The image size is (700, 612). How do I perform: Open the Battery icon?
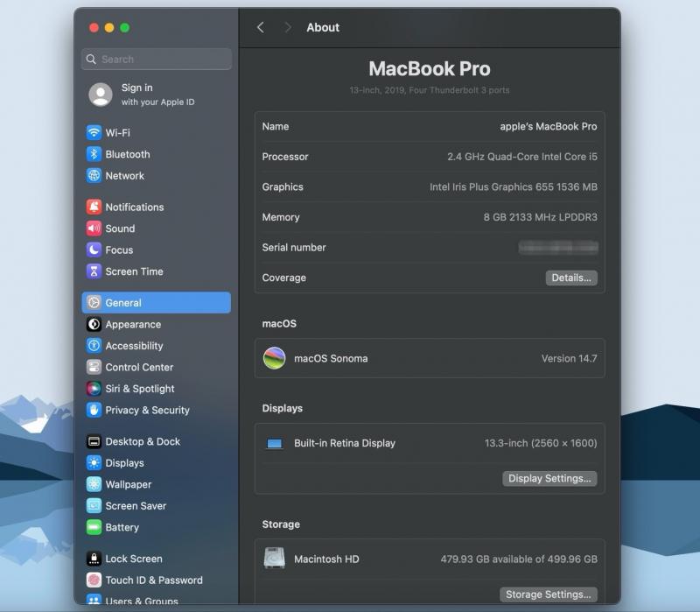pos(94,527)
